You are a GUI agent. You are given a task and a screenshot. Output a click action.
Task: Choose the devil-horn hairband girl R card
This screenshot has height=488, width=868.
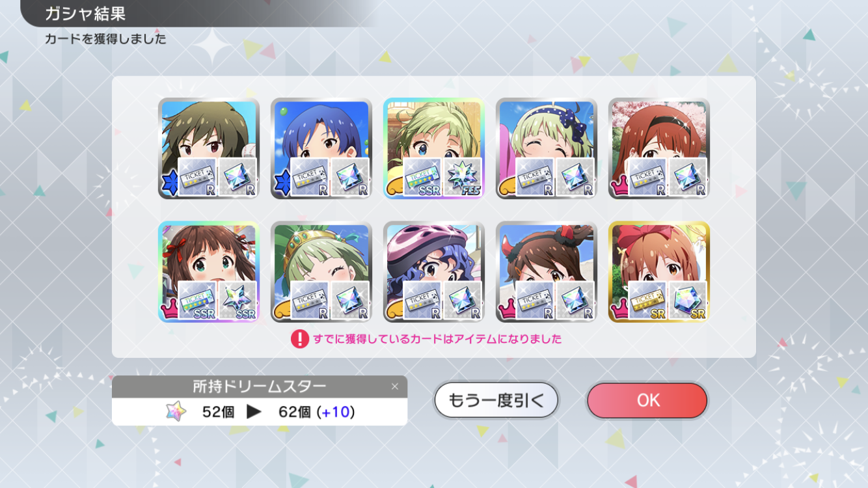pyautogui.click(x=547, y=271)
